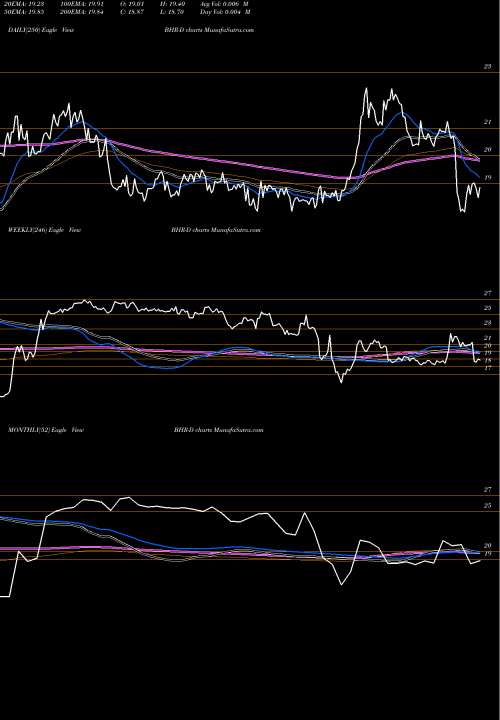Click the 17 price label on weekly chart
500x720 pixels.
click(x=487, y=368)
